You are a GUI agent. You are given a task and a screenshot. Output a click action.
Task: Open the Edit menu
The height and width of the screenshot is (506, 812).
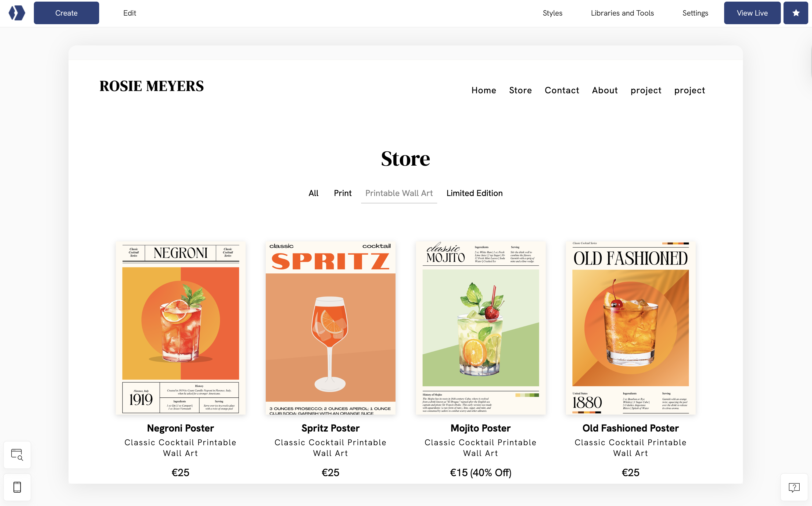tap(130, 13)
